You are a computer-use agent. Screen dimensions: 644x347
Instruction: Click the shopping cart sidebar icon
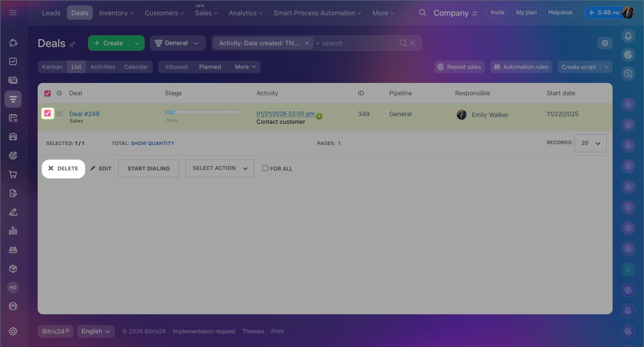pyautogui.click(x=13, y=175)
